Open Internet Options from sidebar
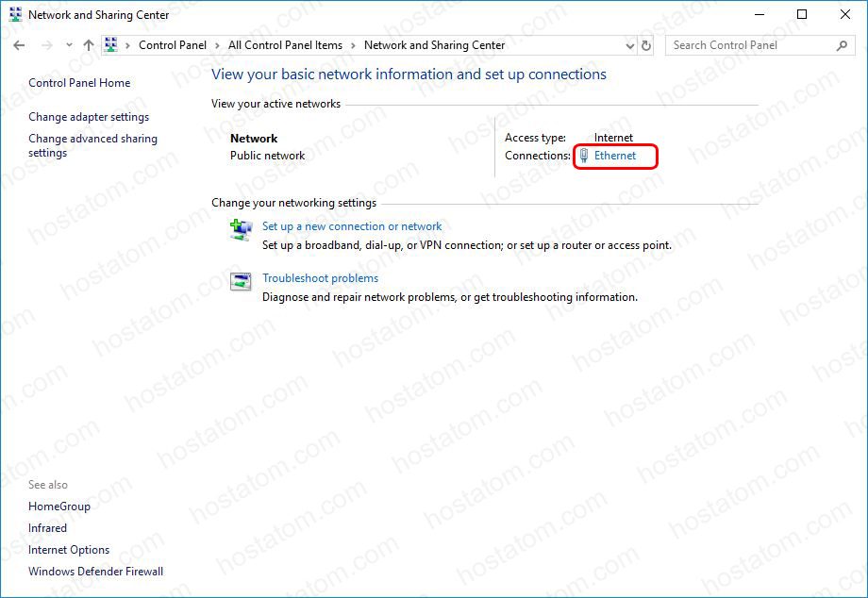The height and width of the screenshot is (598, 868). point(69,550)
